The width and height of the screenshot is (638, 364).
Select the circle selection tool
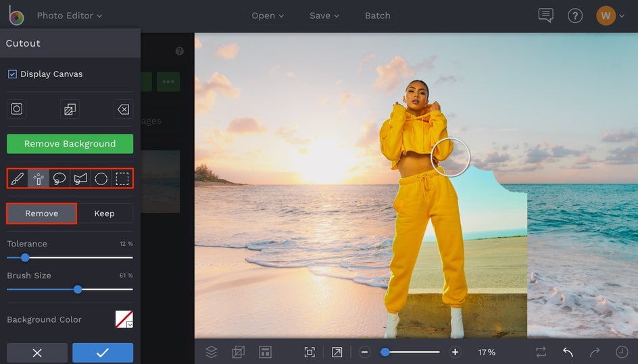[x=101, y=179]
